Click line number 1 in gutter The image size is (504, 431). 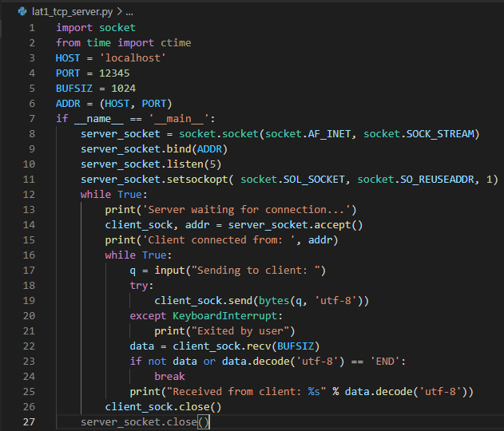(32, 28)
